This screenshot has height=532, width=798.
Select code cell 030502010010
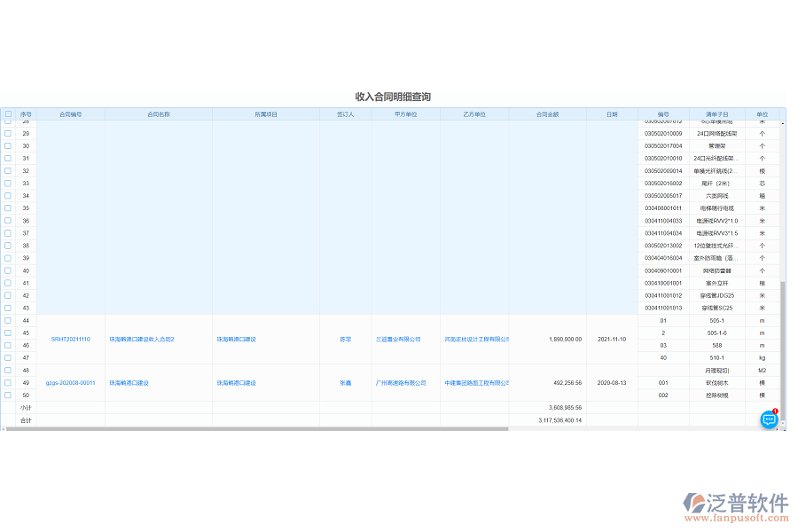tap(663, 159)
